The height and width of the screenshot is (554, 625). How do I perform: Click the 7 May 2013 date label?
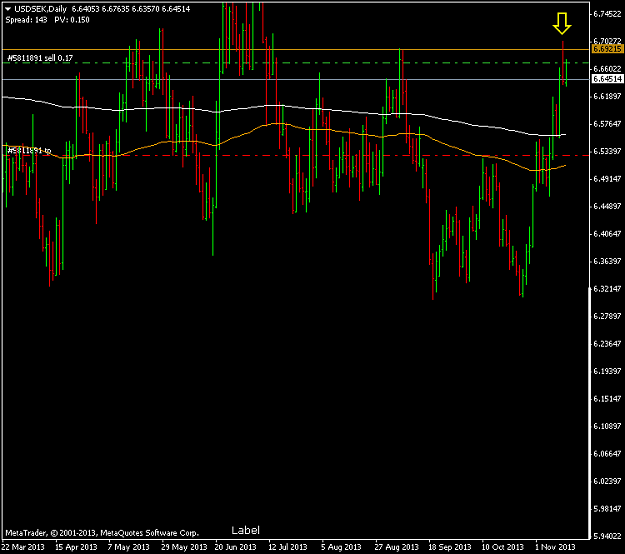tap(128, 547)
